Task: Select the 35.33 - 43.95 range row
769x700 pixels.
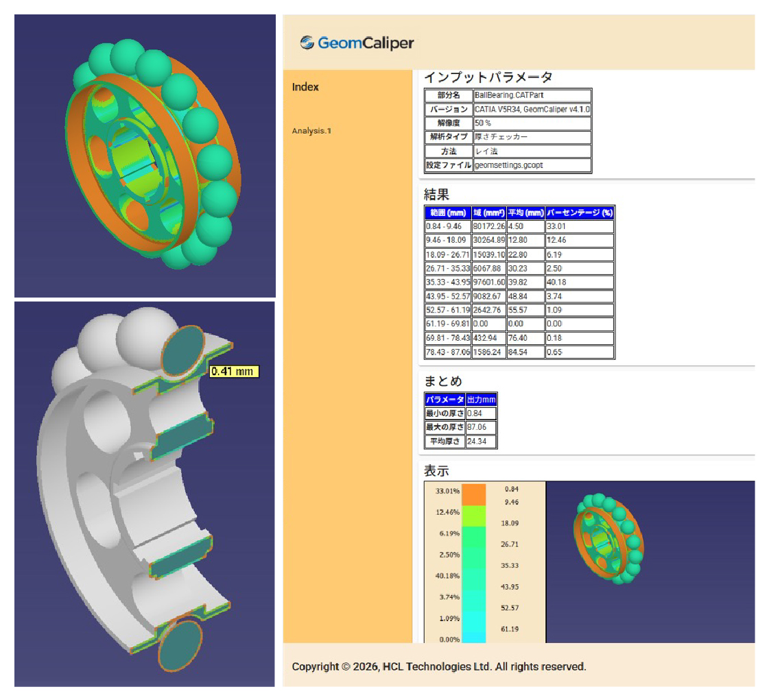Action: 519,282
